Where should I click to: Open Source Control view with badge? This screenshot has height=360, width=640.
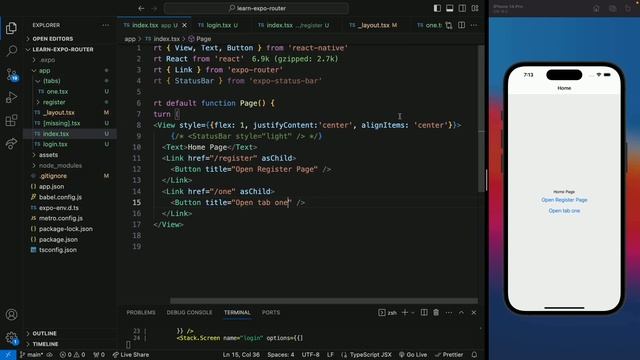pyautogui.click(x=11, y=75)
